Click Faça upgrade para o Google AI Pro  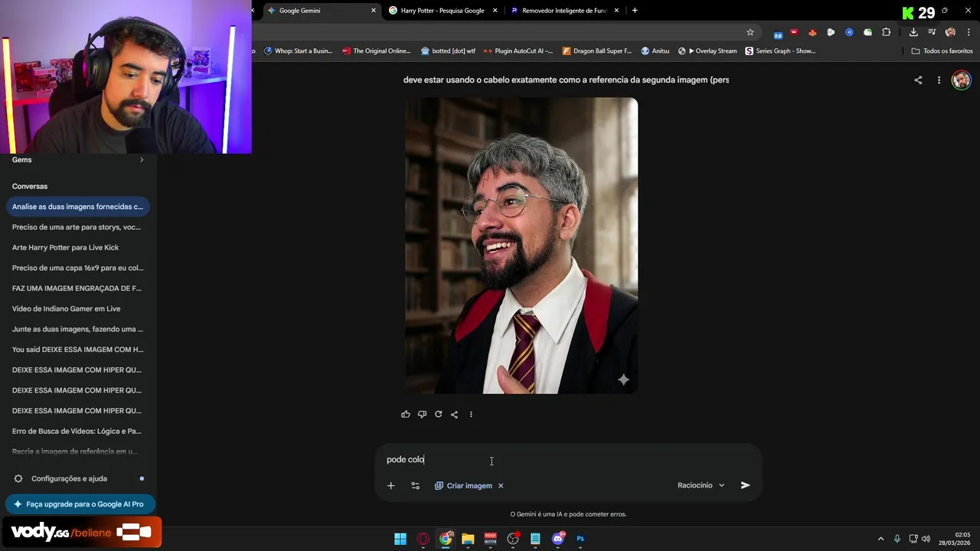tap(80, 504)
